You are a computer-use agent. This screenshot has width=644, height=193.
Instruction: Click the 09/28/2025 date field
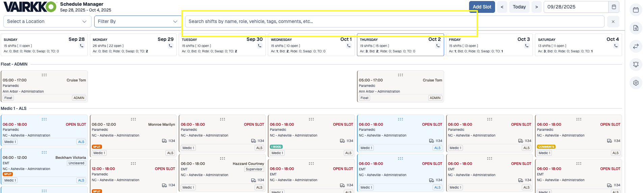point(575,7)
